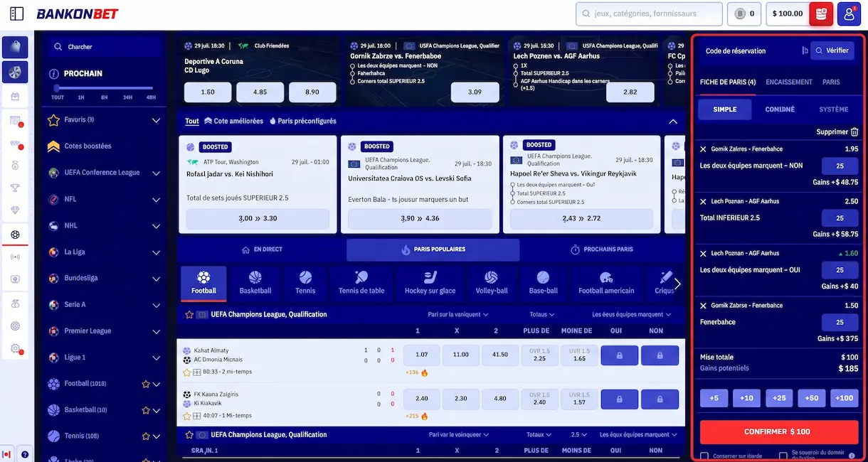Screen dimensions: 868x462
Task: Add +5 to the stake
Action: 714,398
